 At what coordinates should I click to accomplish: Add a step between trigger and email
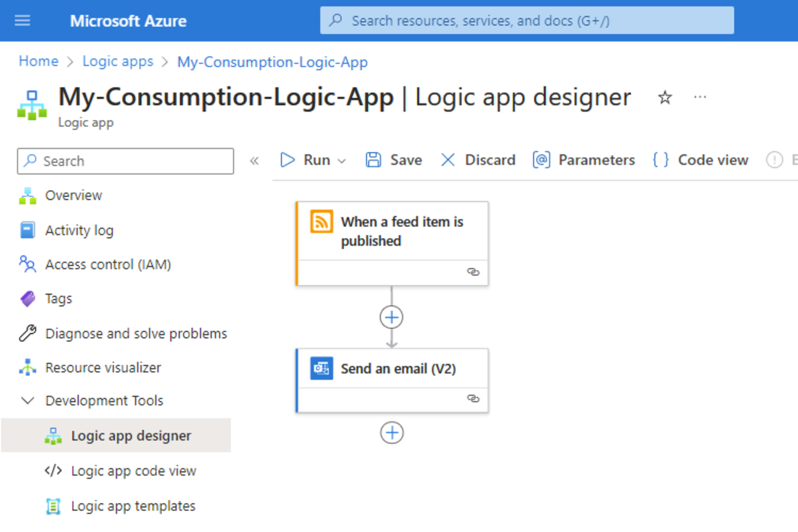pos(392,318)
